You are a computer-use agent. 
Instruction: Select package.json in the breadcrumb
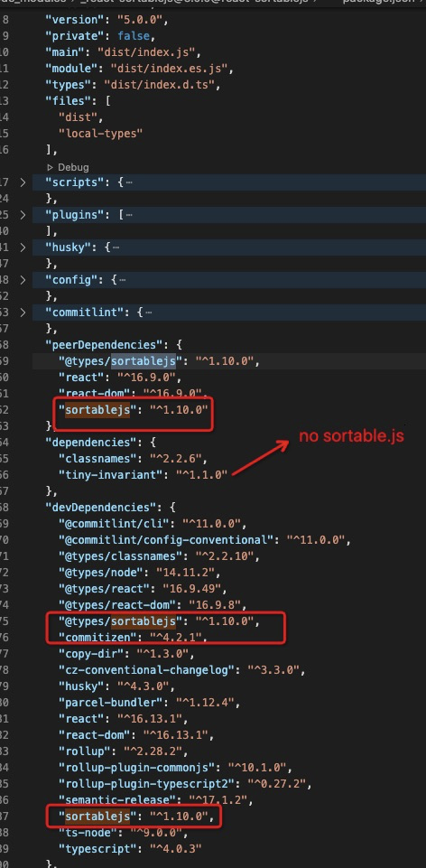[x=378, y=2]
